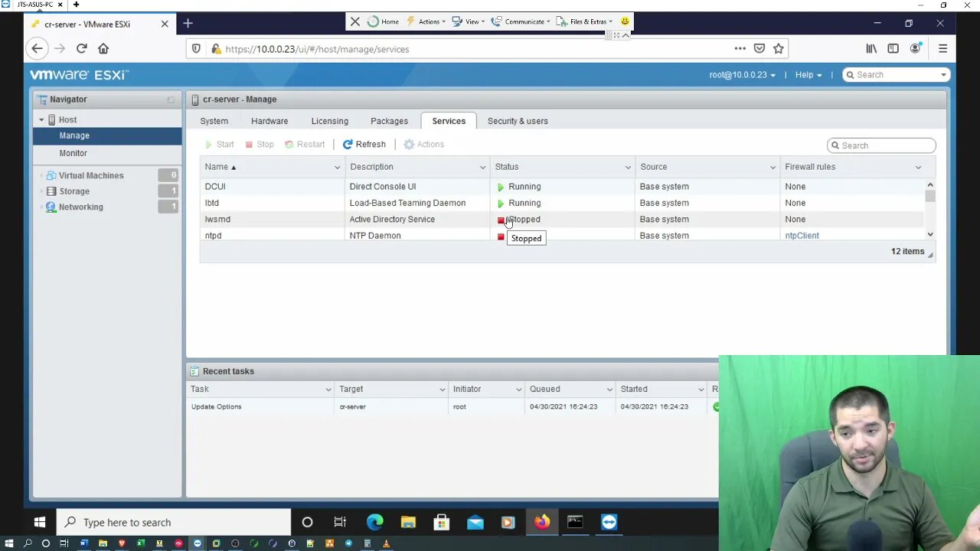The width and height of the screenshot is (980, 551).
Task: Open Firefox hamburger menu
Action: [942, 48]
